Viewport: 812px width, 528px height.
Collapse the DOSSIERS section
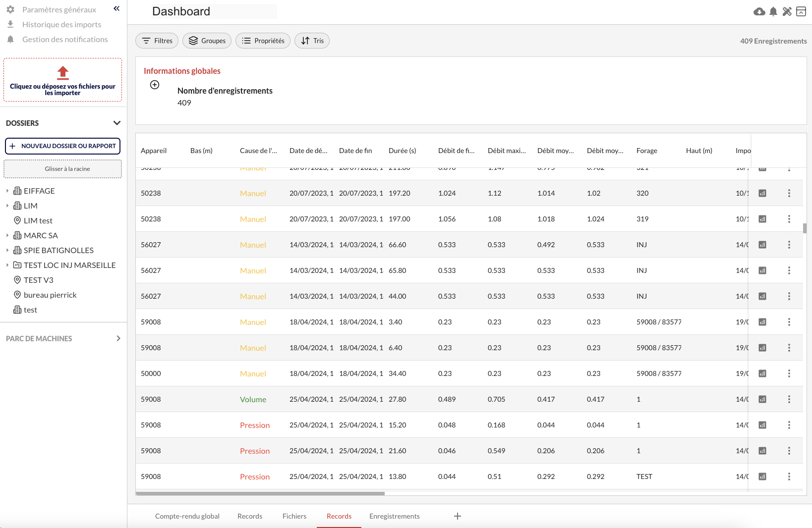[x=116, y=123]
